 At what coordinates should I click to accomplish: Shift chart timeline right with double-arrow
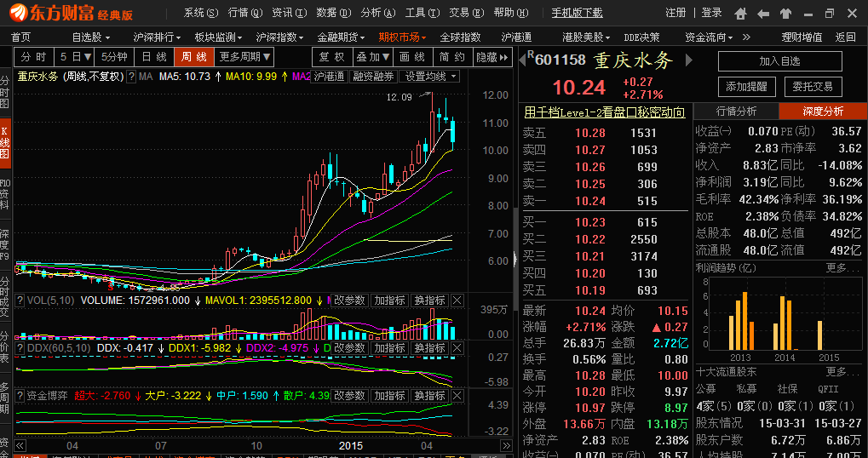[x=506, y=446]
